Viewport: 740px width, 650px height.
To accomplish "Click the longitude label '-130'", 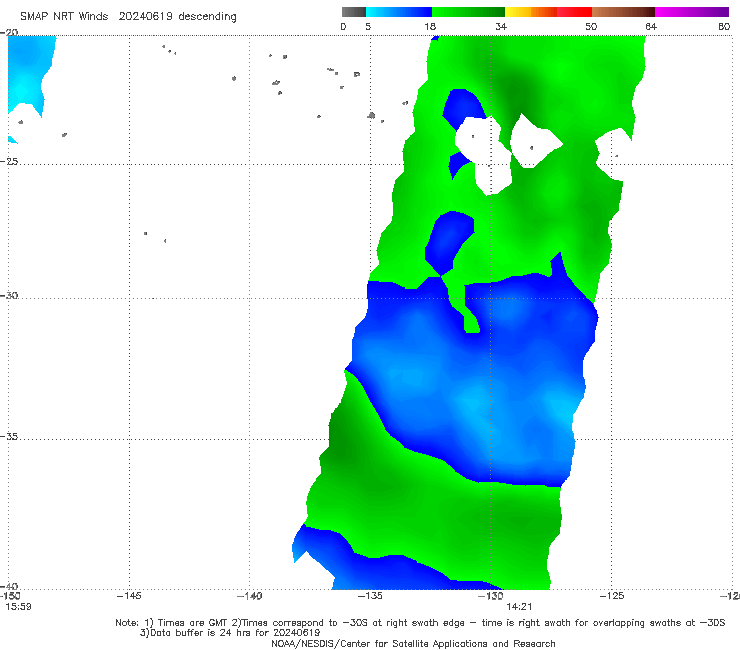I will 491,596.
